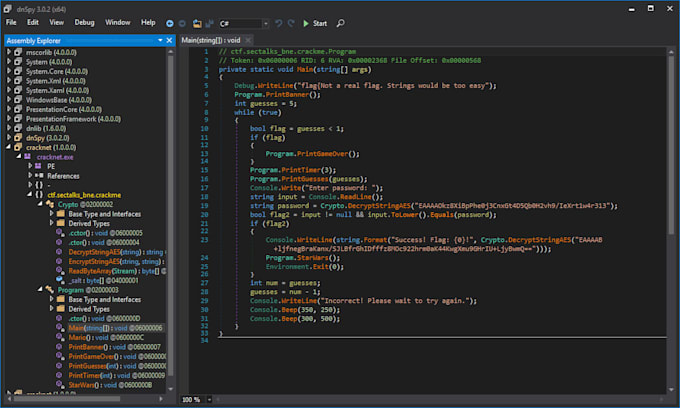Expand the mscorlib assembly node

pos(8,52)
